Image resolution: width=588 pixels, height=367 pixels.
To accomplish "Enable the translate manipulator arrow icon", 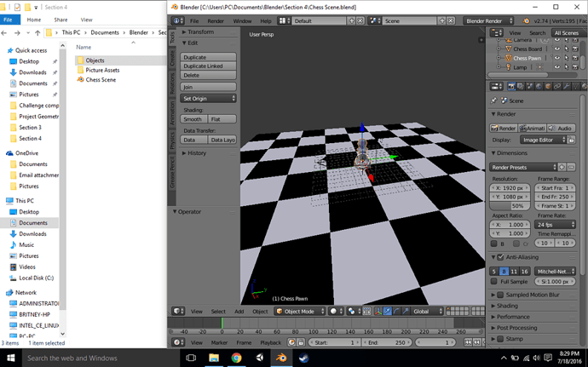I will (x=388, y=311).
